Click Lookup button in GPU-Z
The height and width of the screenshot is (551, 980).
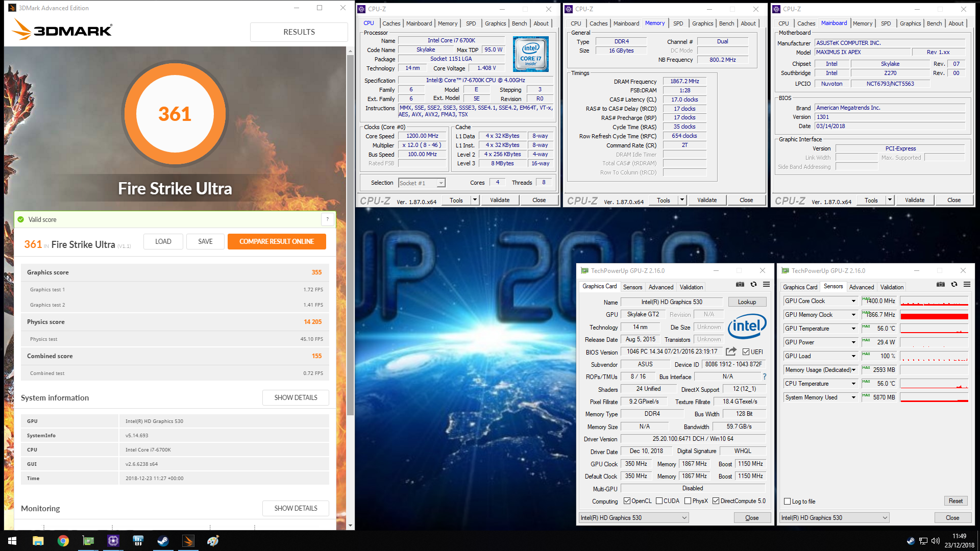747,302
